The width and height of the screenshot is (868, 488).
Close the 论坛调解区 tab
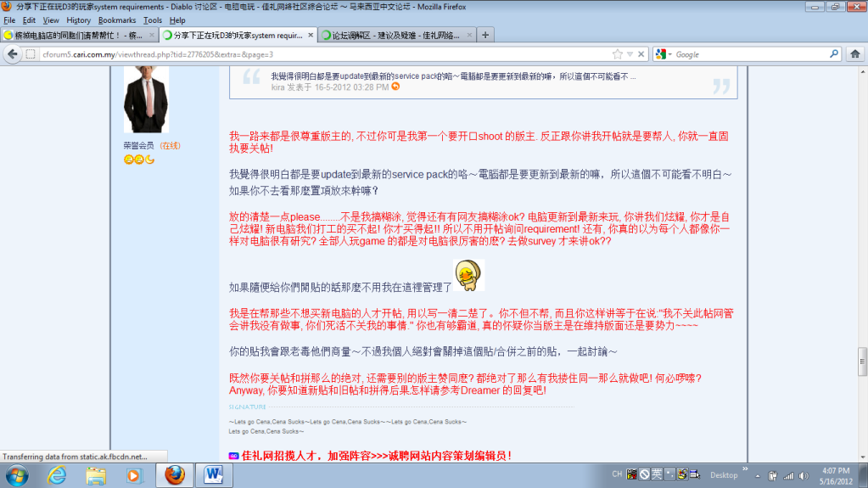pyautogui.click(x=469, y=35)
